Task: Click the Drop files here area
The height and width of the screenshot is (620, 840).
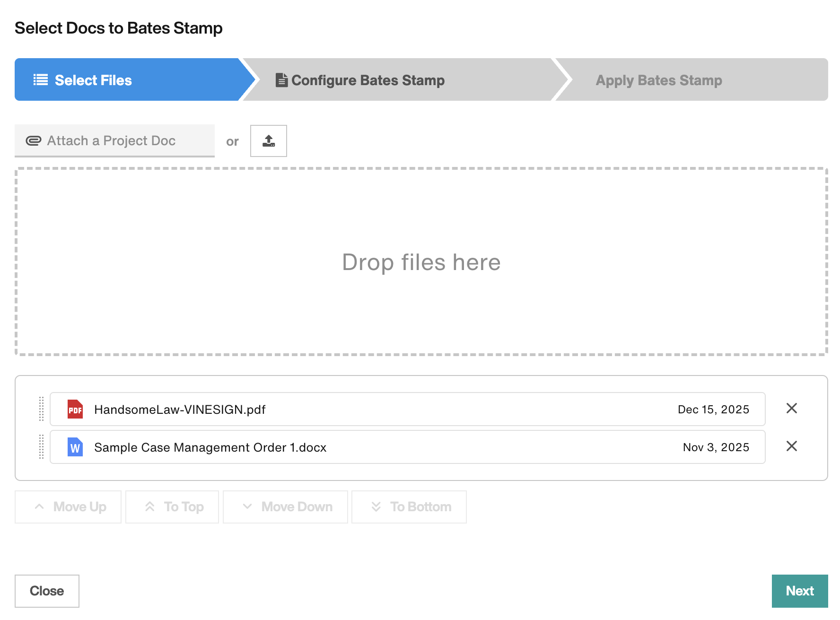Action: point(421,262)
